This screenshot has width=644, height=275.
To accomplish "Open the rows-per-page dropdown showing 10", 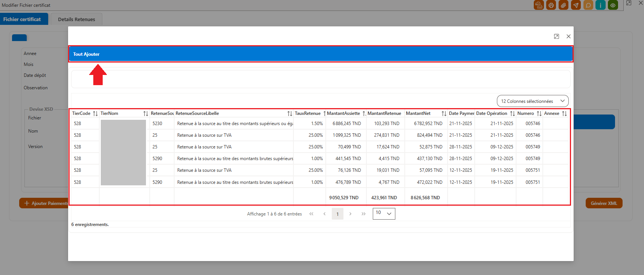I will (x=384, y=214).
